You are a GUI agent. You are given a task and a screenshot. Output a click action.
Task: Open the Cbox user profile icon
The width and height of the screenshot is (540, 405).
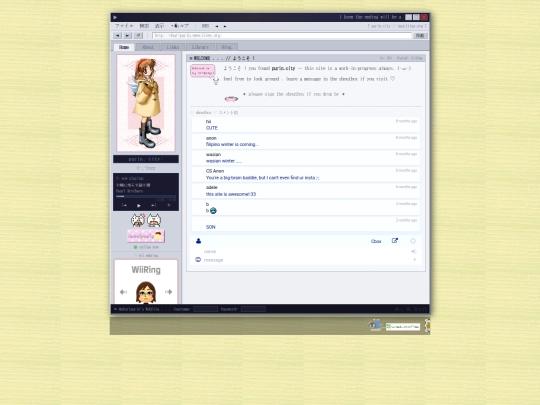198,241
